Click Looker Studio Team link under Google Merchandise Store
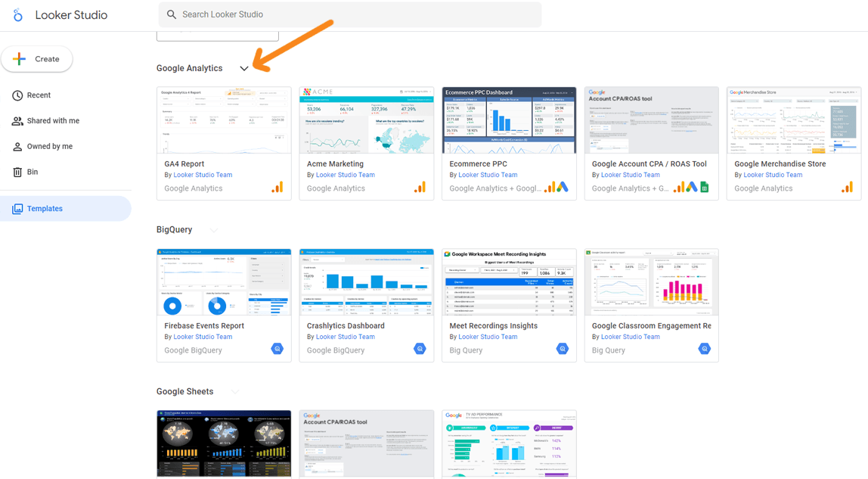This screenshot has height=479, width=868. pos(773,175)
